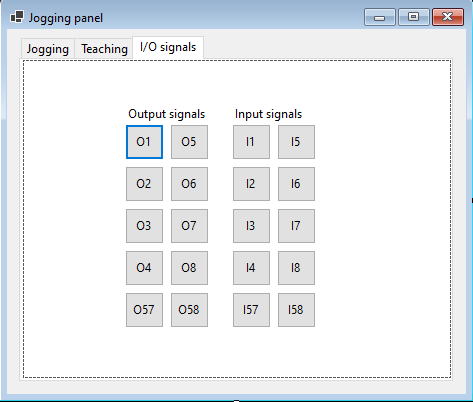The image size is (473, 402).
Task: Choose the I4 input button
Action: [251, 268]
